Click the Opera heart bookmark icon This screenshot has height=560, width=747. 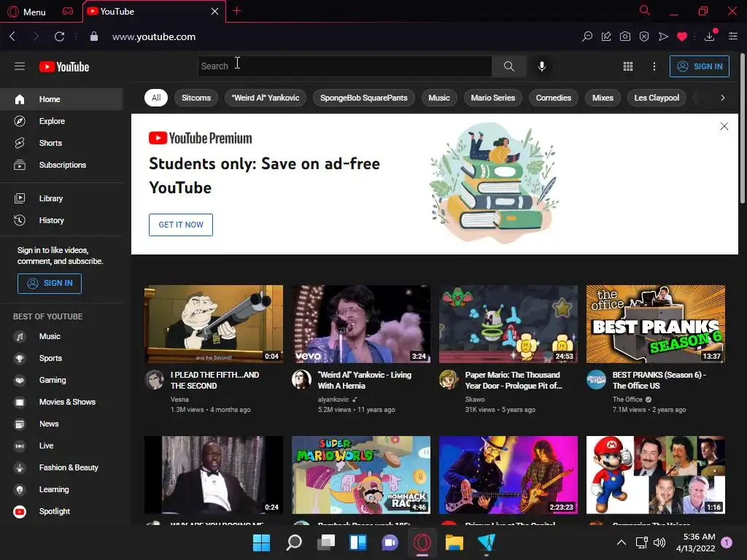pos(682,36)
